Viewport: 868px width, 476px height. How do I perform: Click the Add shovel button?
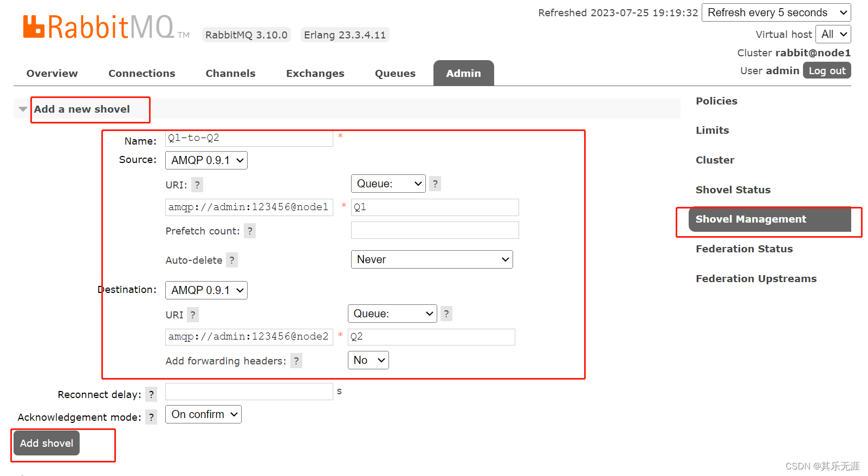47,443
